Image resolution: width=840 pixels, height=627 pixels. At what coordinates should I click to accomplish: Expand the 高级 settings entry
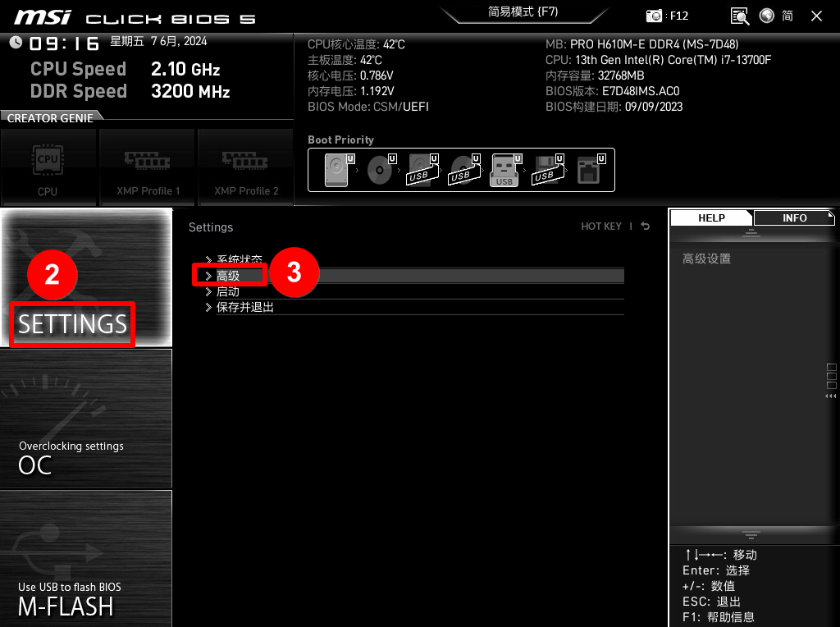(230, 275)
